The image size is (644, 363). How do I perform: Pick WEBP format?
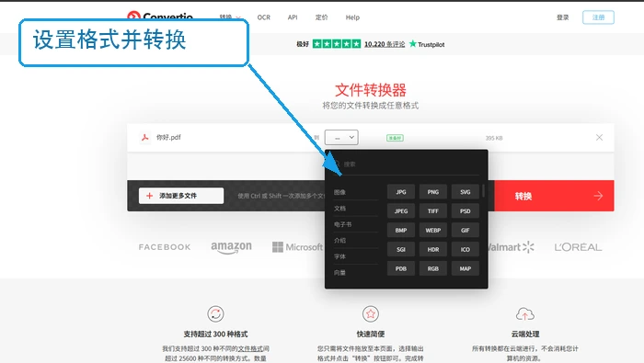pyautogui.click(x=433, y=231)
